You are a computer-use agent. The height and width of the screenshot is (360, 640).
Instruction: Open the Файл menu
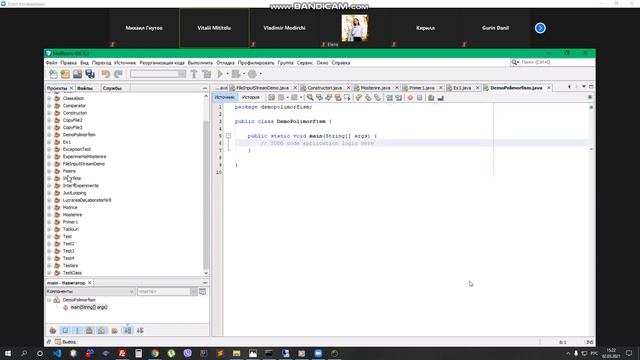[x=51, y=63]
